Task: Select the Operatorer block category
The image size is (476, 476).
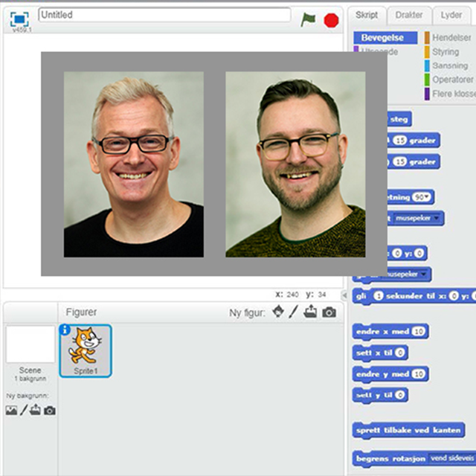Action: [449, 80]
